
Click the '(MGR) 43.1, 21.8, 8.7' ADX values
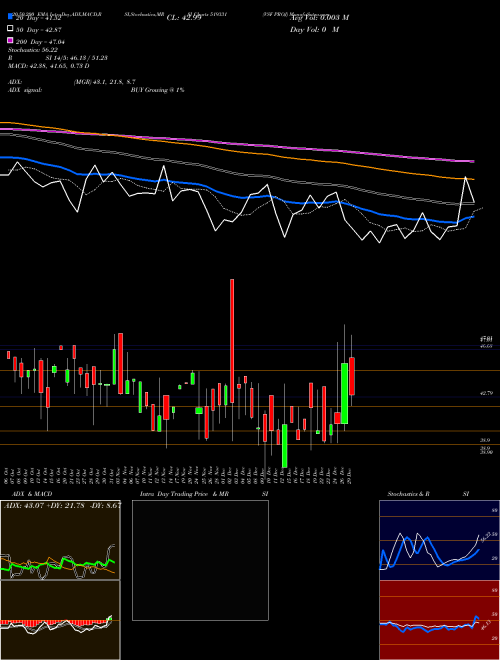coord(104,82)
